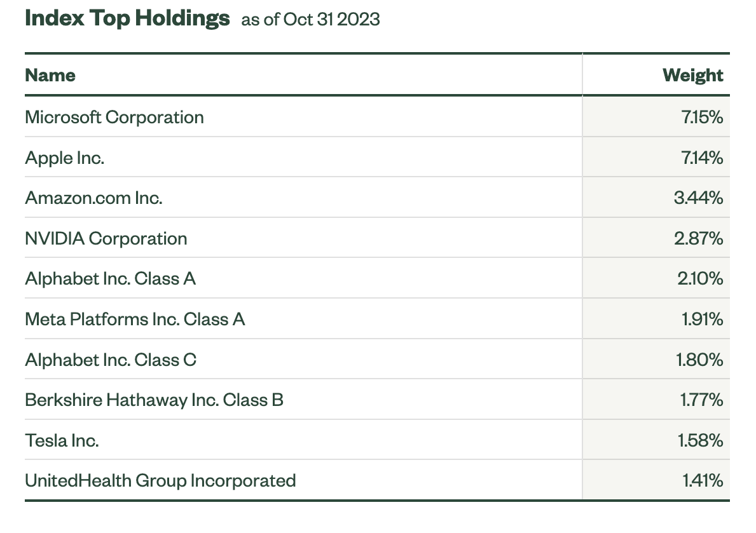The image size is (756, 533).
Task: Click the Index Top Holdings heading
Action: (x=127, y=18)
